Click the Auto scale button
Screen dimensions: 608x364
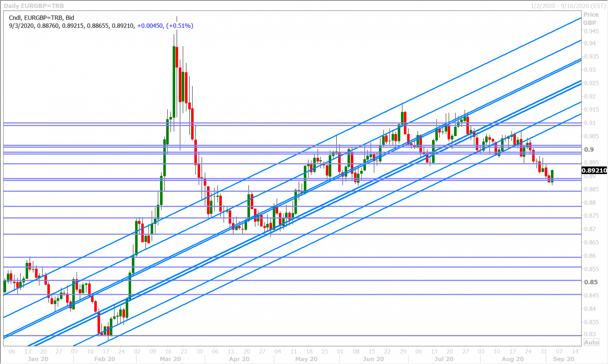tap(591, 342)
